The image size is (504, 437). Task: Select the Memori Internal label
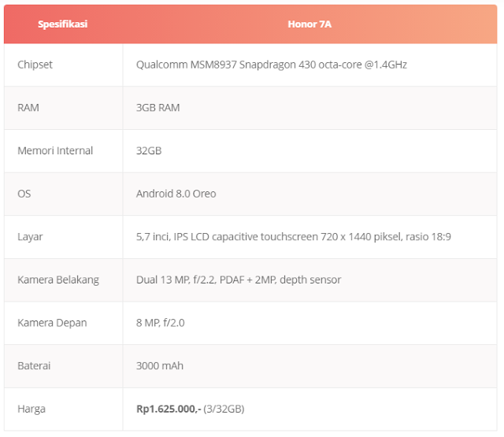(55, 150)
